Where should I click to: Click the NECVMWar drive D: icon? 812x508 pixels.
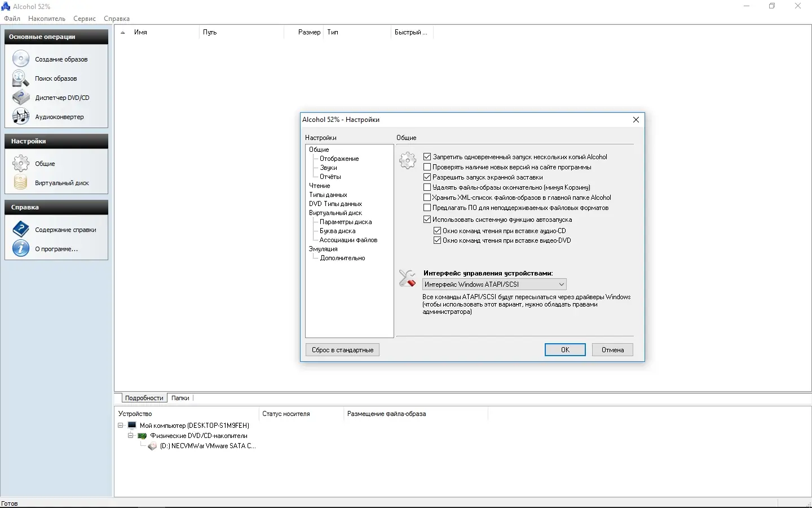(152, 446)
